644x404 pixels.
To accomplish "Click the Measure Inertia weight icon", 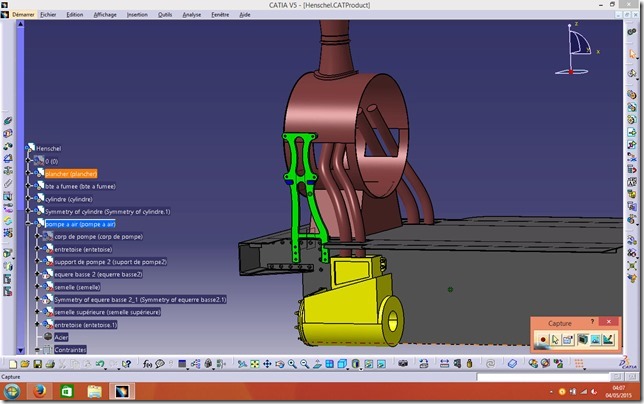I will [x=469, y=364].
